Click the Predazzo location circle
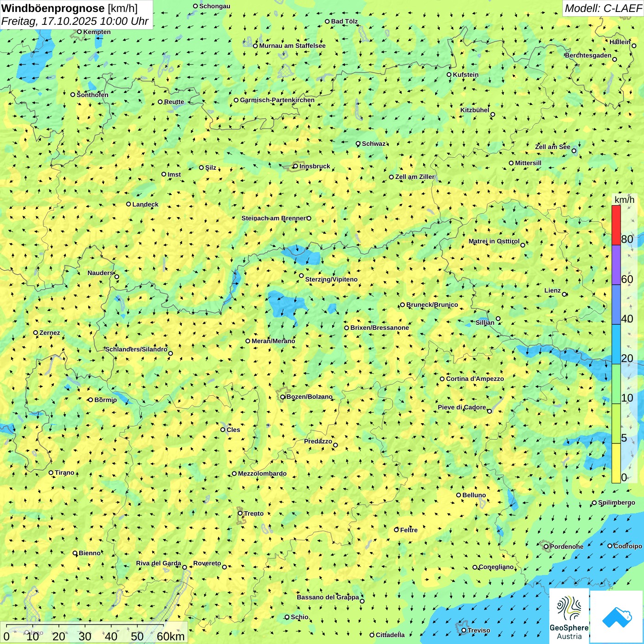The height and width of the screenshot is (644, 644). 335,445
